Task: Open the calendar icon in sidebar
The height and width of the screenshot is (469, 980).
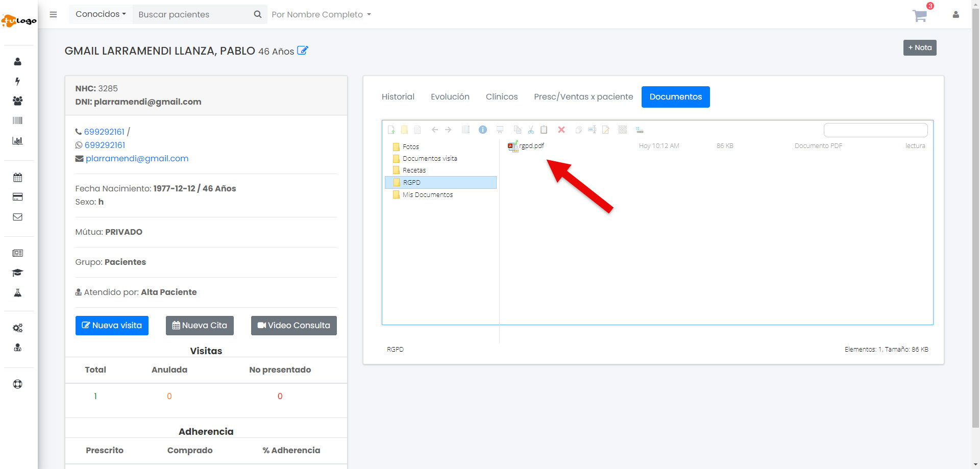Action: (x=17, y=178)
